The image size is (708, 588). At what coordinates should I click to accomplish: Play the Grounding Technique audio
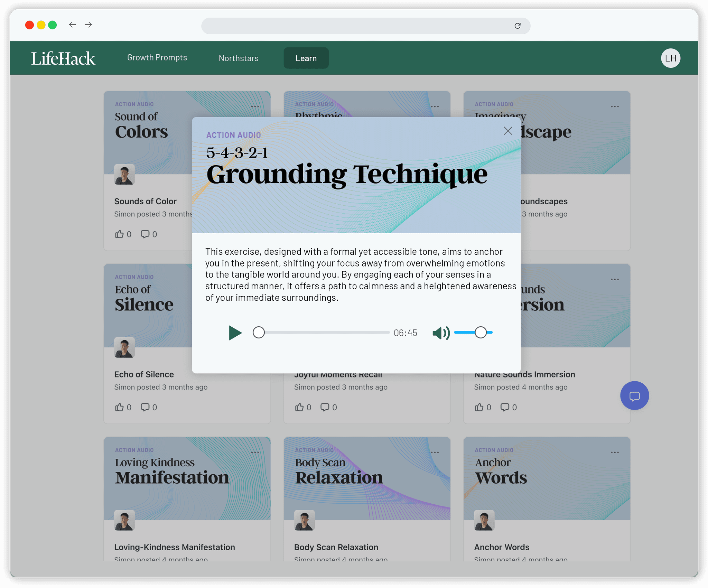tap(235, 333)
